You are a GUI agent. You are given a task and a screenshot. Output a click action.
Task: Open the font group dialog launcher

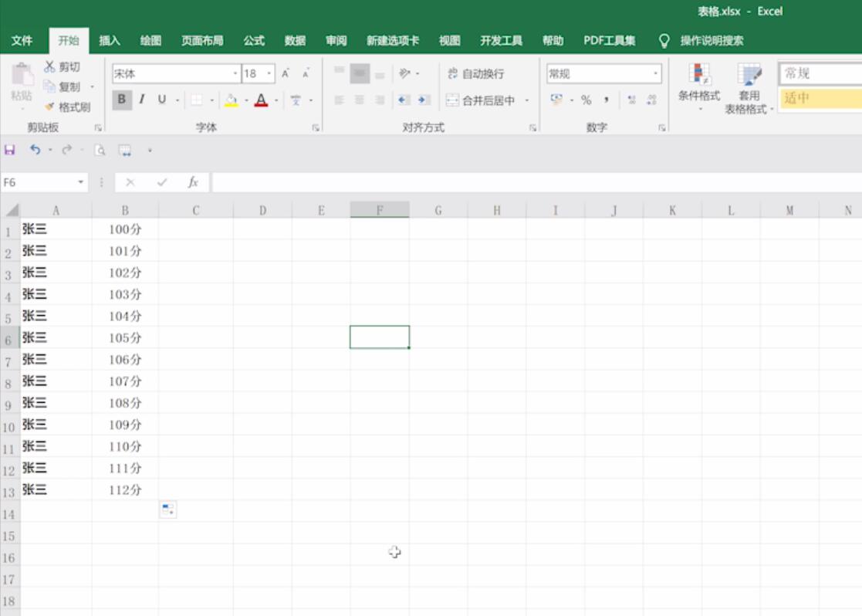pyautogui.click(x=316, y=127)
